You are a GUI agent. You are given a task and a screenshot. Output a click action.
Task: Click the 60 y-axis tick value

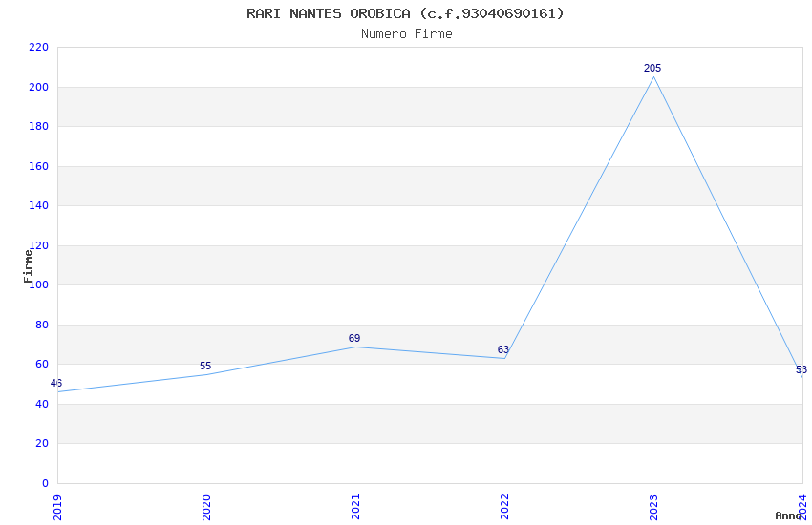42,364
